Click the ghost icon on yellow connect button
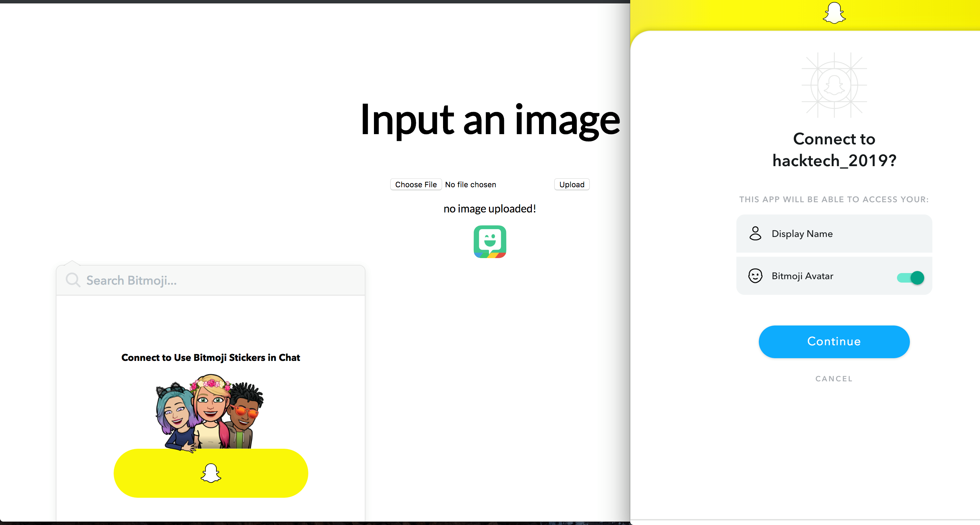The image size is (980, 525). click(x=211, y=473)
